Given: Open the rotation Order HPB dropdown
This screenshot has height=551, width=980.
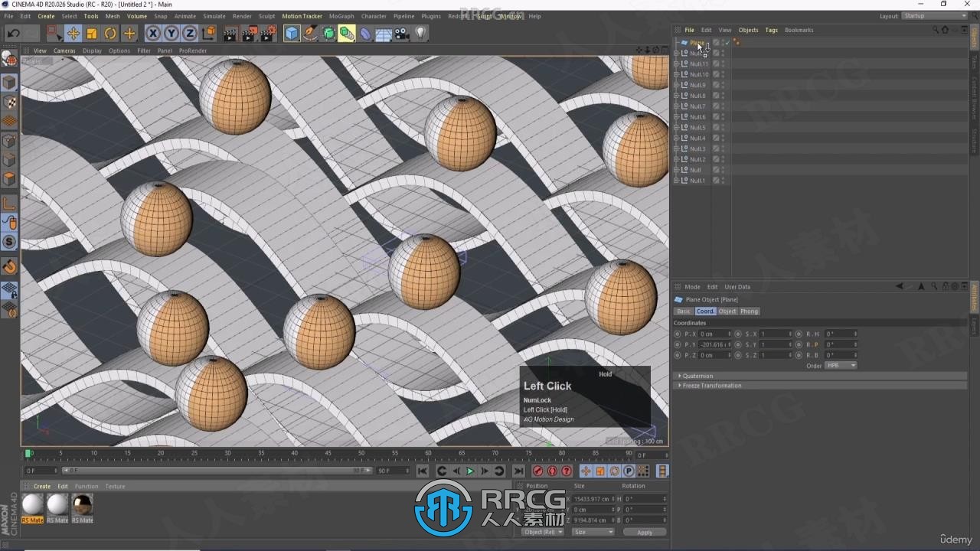Looking at the screenshot, I should [x=841, y=366].
